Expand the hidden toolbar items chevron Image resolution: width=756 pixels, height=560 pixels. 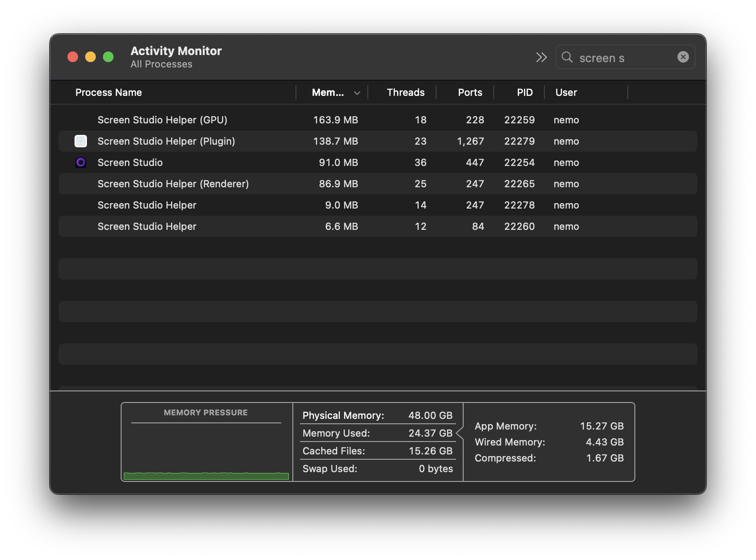(541, 57)
